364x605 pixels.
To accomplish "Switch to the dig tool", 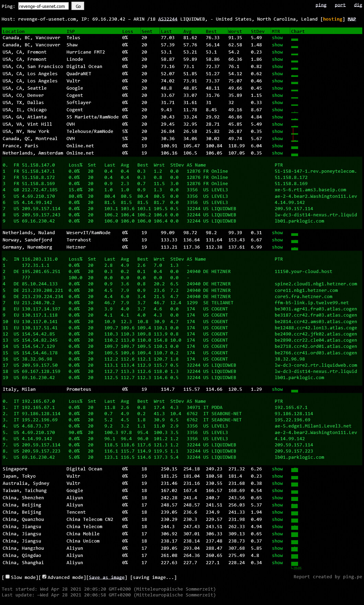I will [x=358, y=5].
